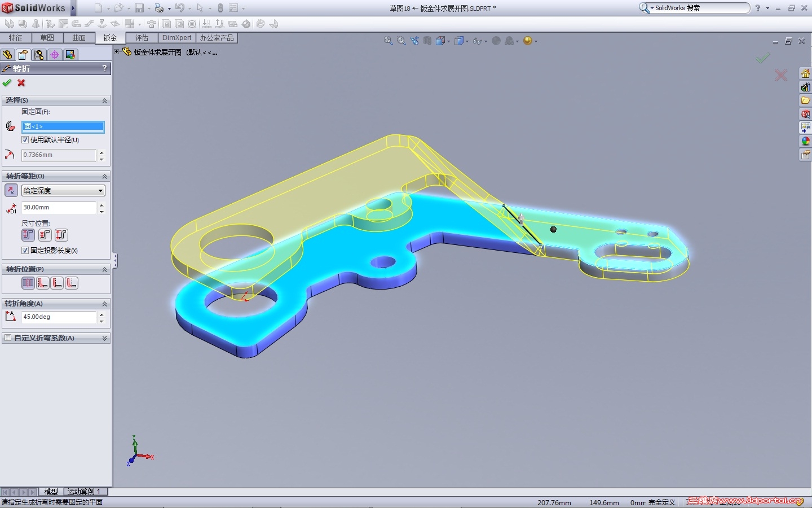This screenshot has width=812, height=508.
Task: Open the ConfigurationManager tab icon
Action: 39,55
